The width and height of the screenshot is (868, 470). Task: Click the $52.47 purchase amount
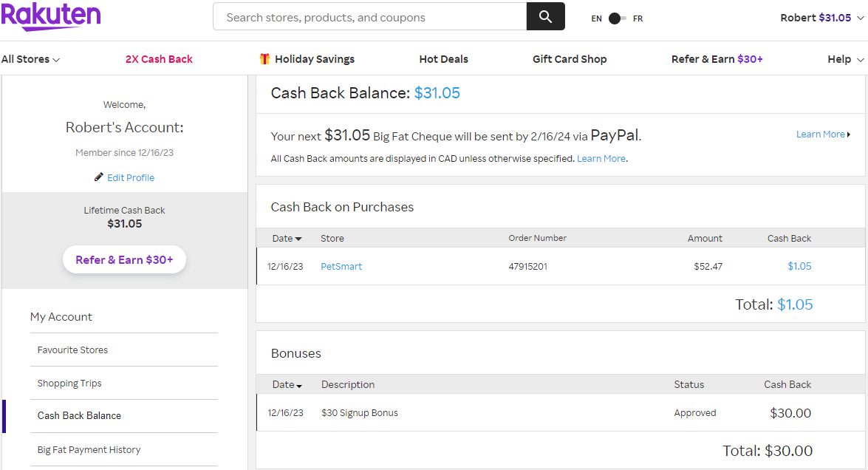pos(708,266)
